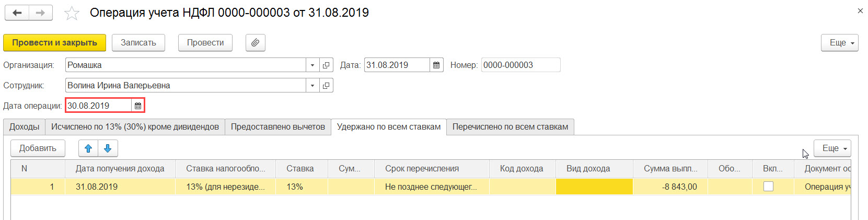This screenshot has width=868, height=220.
Task: Click the Номер input field
Action: (x=520, y=65)
